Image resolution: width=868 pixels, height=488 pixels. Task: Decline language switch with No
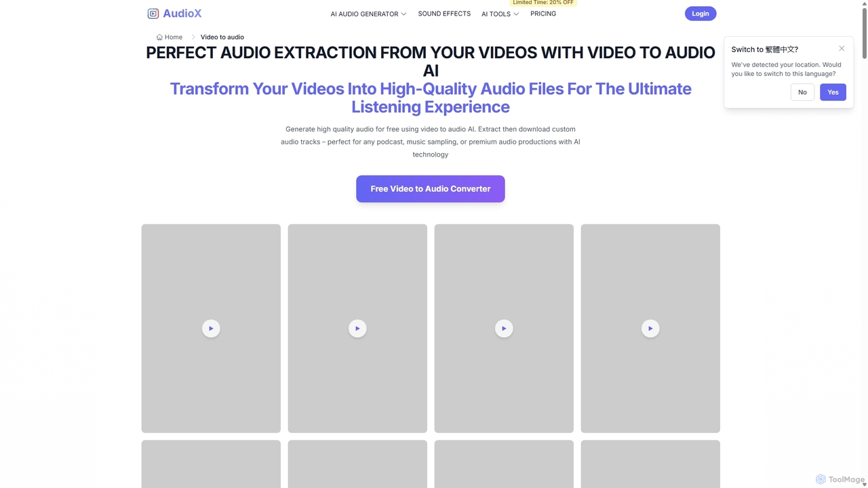point(802,92)
